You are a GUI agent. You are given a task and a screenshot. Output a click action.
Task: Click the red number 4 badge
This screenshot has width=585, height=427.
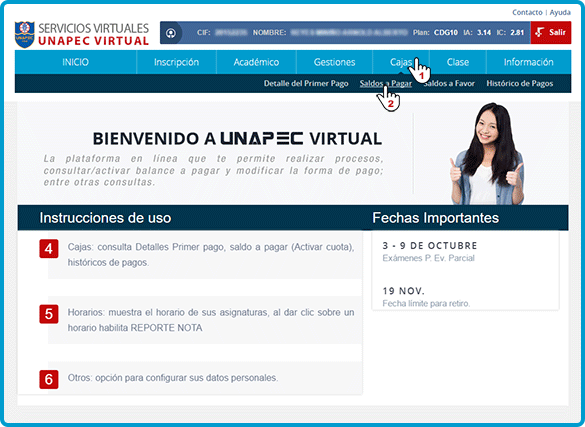(49, 249)
